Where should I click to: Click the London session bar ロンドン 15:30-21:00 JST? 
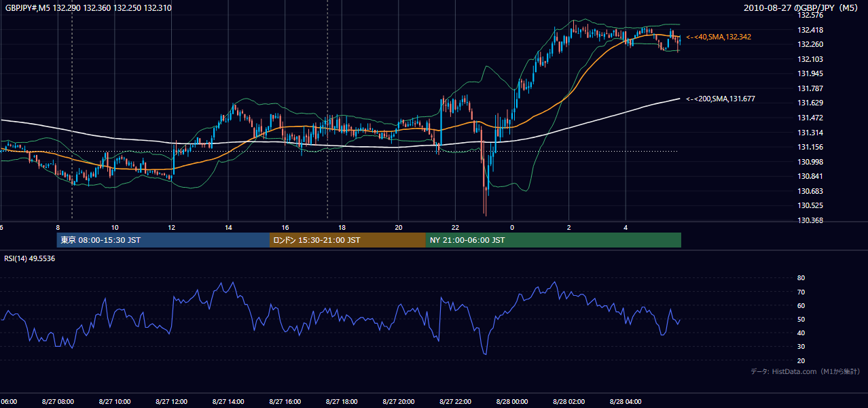coord(348,240)
